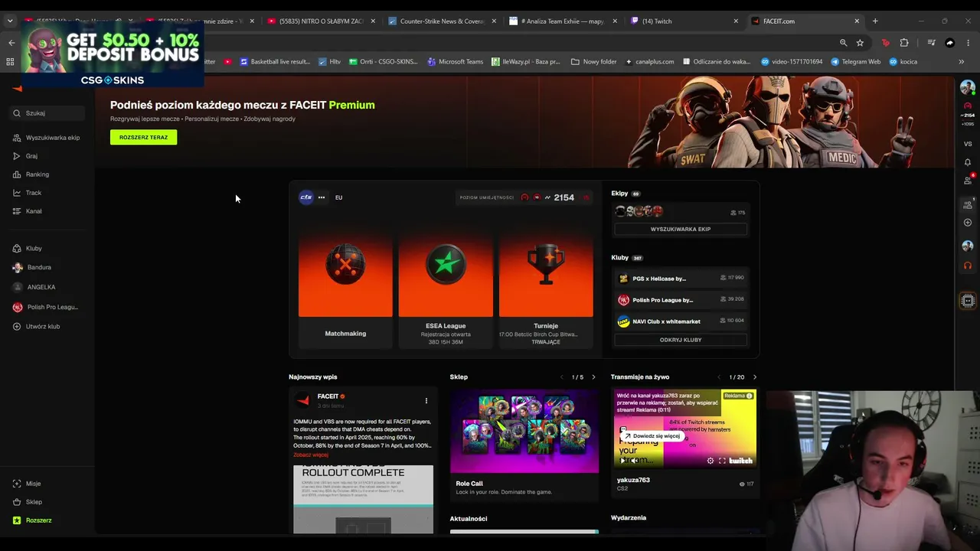Click the WYSZUKIWARKA EKIP button
980x551 pixels.
pos(681,229)
